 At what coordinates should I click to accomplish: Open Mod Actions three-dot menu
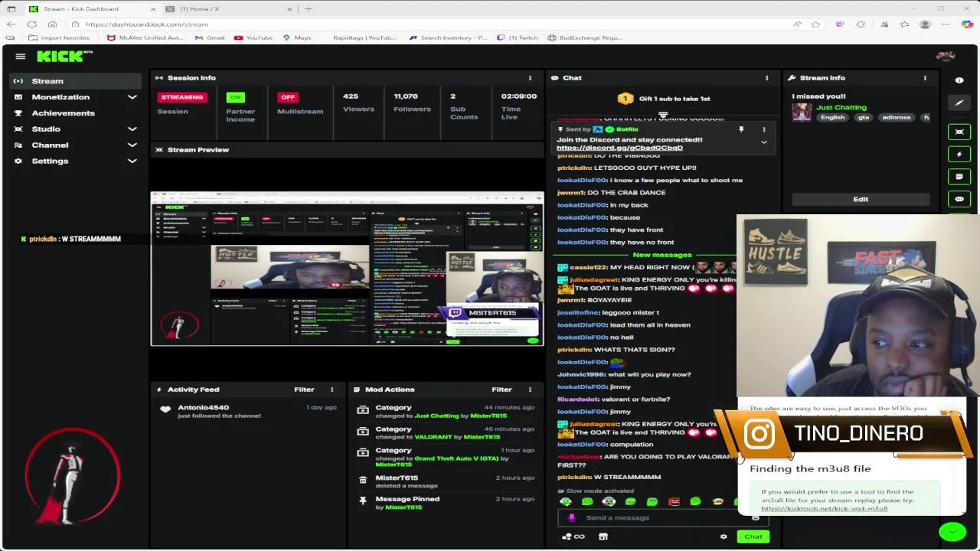point(530,390)
